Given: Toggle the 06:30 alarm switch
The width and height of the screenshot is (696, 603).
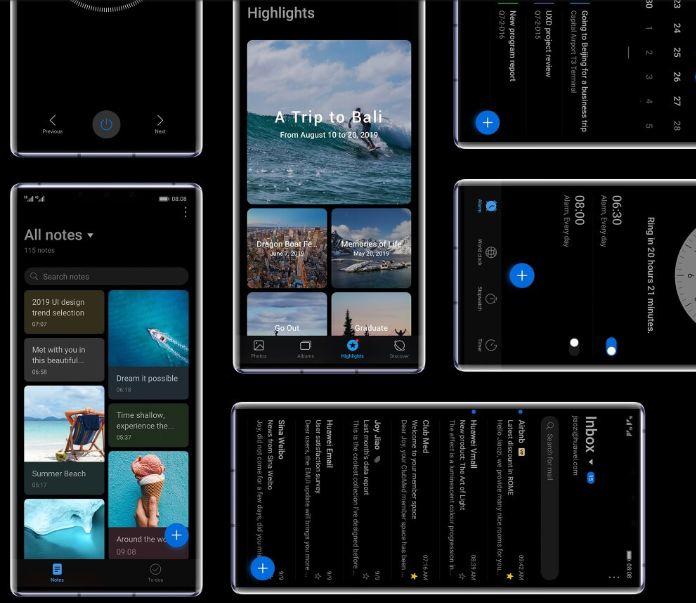Looking at the screenshot, I should [611, 346].
